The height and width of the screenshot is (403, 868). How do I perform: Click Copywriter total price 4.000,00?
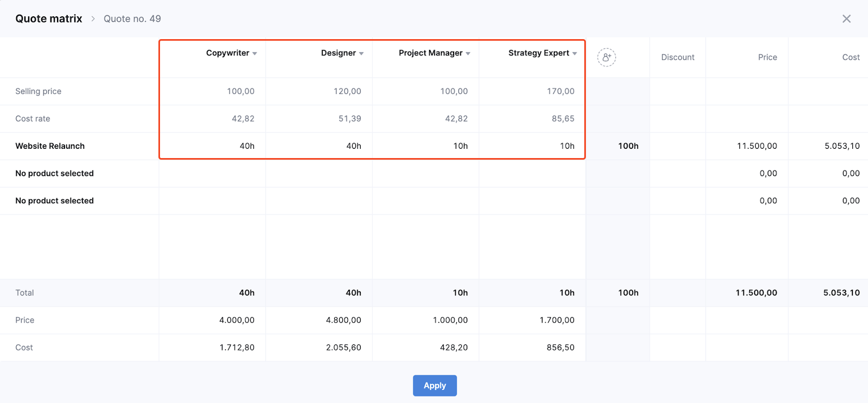237,320
